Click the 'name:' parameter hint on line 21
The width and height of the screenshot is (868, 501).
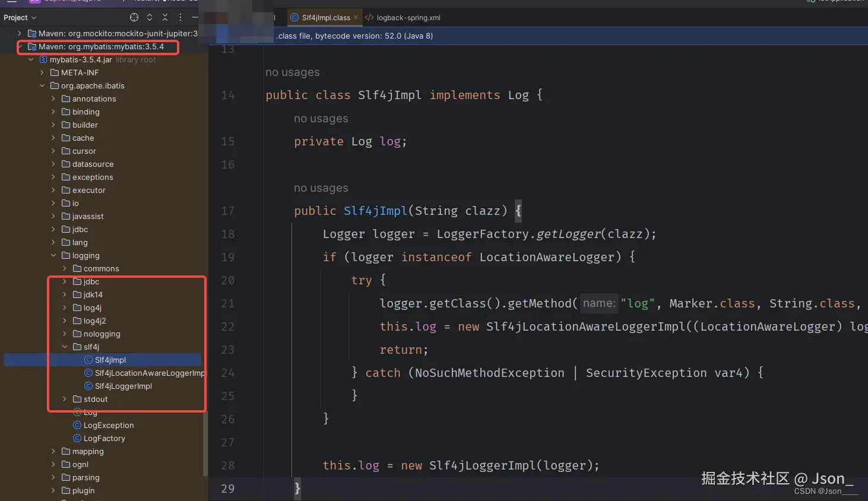click(599, 303)
